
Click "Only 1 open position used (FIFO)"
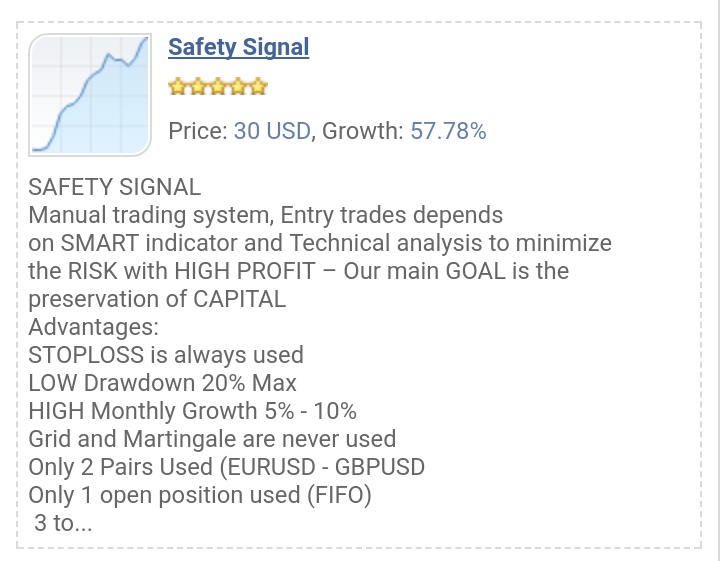(x=200, y=495)
